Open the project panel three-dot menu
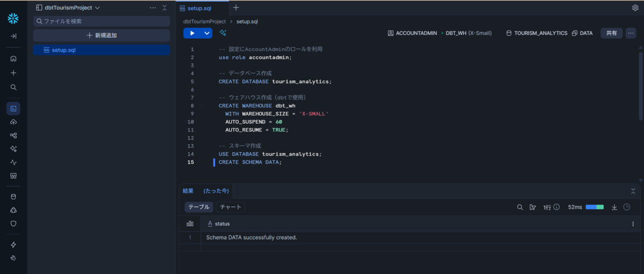This screenshot has height=274, width=644. (x=153, y=8)
